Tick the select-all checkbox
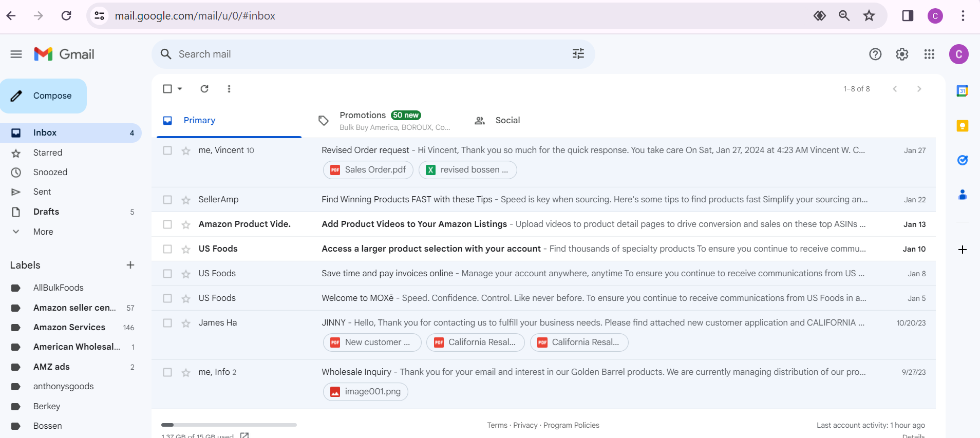The image size is (980, 438). pos(167,89)
